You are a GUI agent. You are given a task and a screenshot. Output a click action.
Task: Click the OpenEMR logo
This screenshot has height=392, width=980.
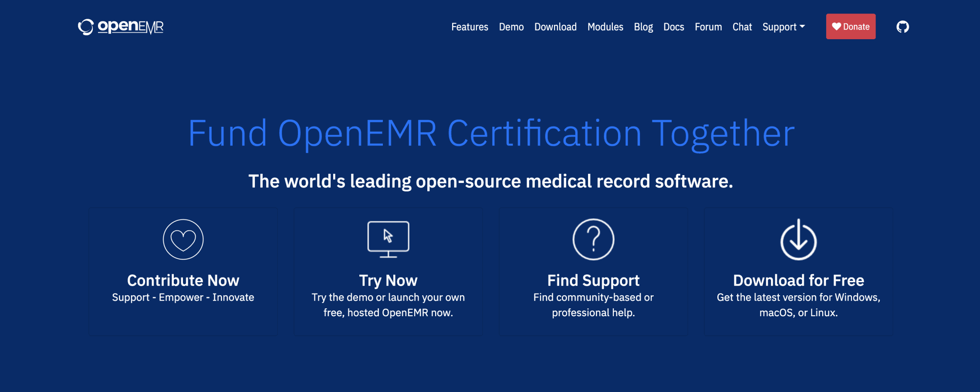[x=121, y=27]
